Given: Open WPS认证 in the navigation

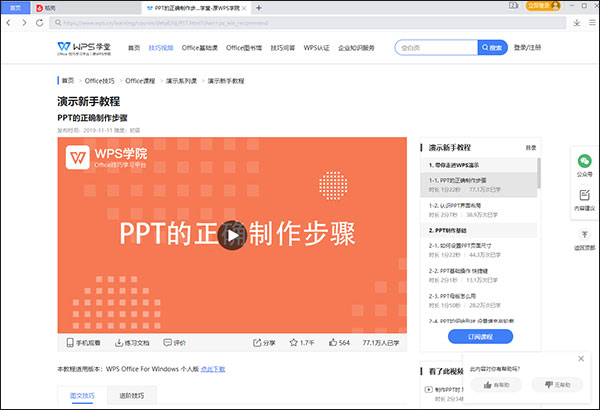Looking at the screenshot, I should click(316, 48).
